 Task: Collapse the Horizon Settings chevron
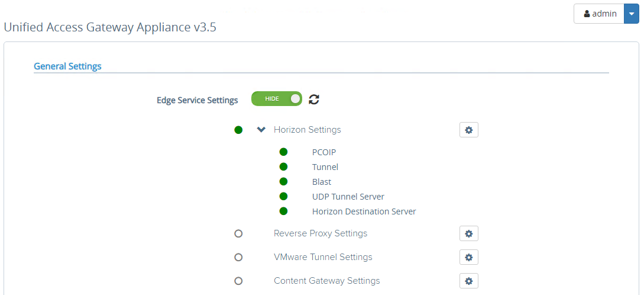[x=261, y=130]
